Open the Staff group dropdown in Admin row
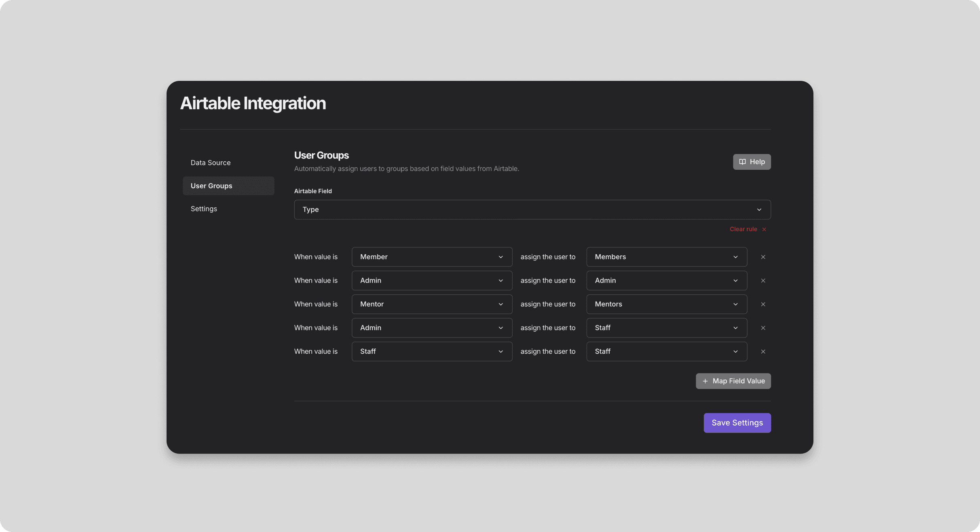Viewport: 980px width, 532px height. tap(666, 328)
